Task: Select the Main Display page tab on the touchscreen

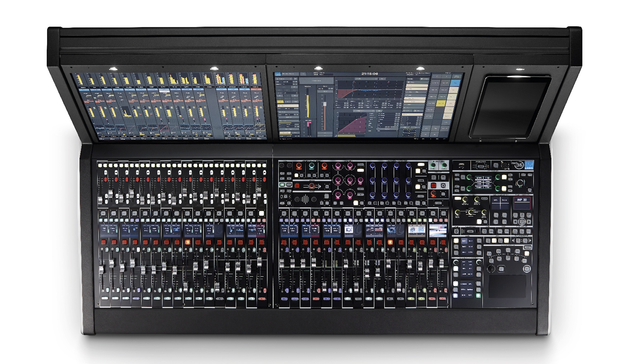Action: coord(290,74)
